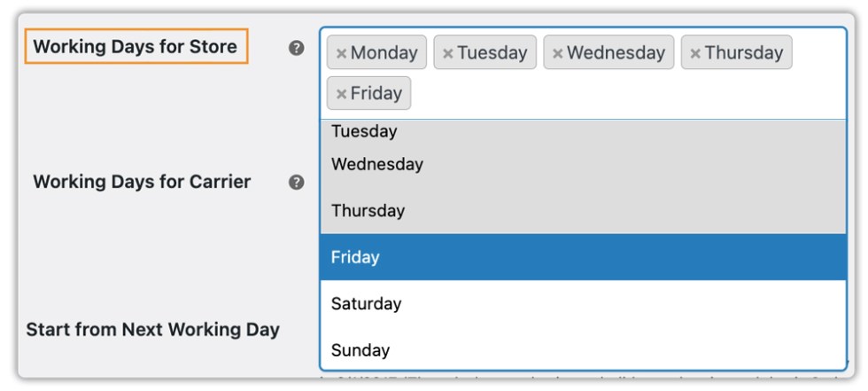Open help tooltip for Working Days for Store
868x391 pixels.
tap(297, 49)
